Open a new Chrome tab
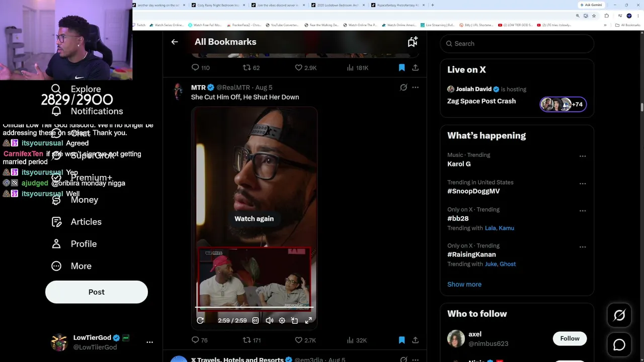The width and height of the screenshot is (644, 362). pos(433,5)
